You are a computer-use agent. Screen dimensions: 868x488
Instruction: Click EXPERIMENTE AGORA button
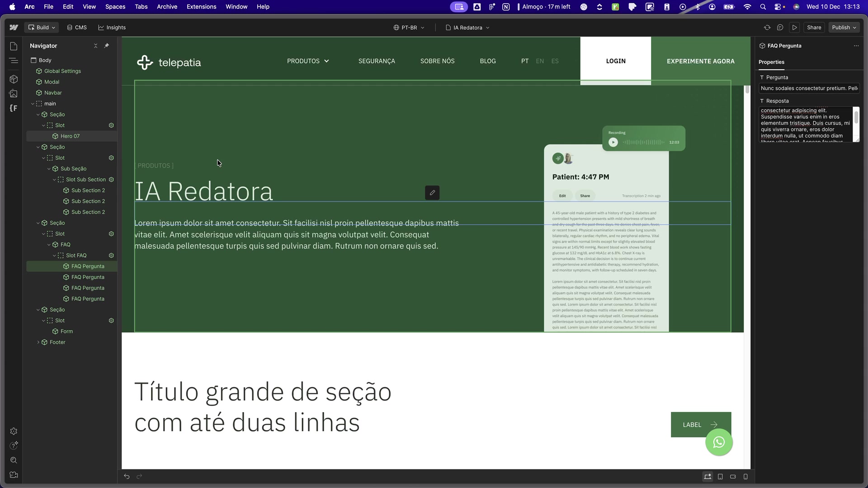tap(701, 61)
